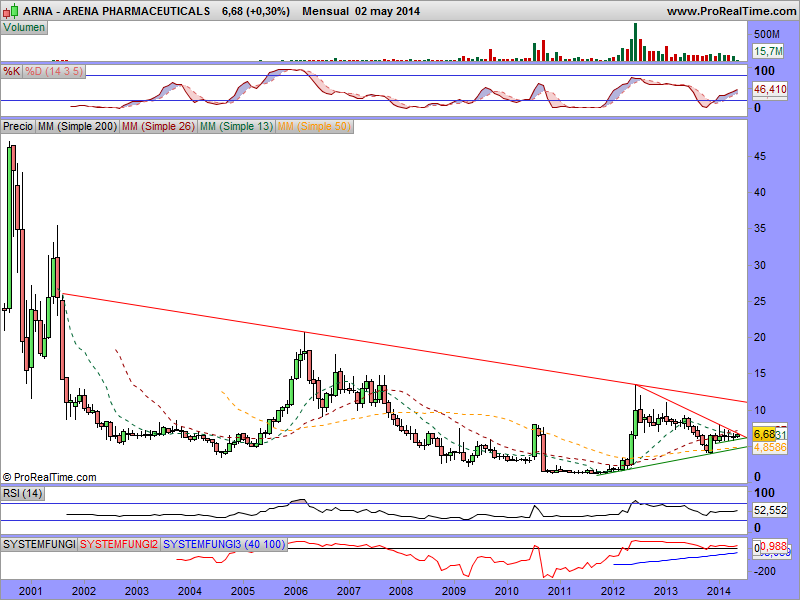This screenshot has height=600, width=800.
Task: Click the 25 price axis label
Action: point(760,301)
